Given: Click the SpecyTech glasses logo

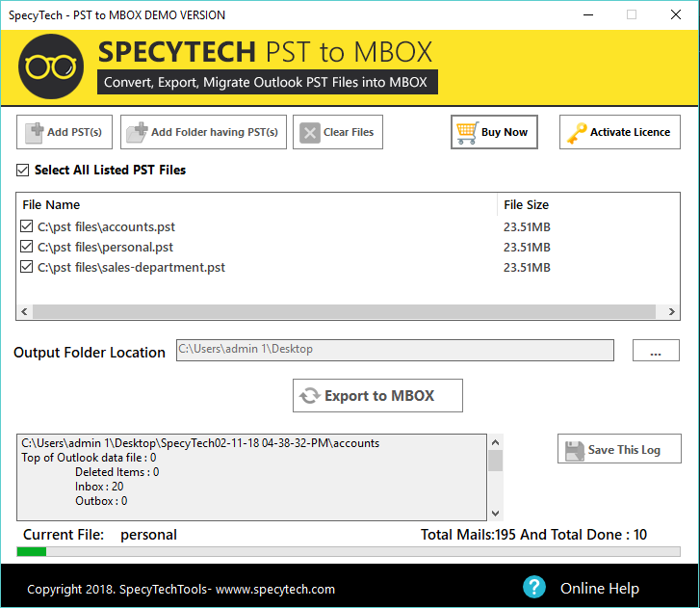Looking at the screenshot, I should [x=51, y=66].
